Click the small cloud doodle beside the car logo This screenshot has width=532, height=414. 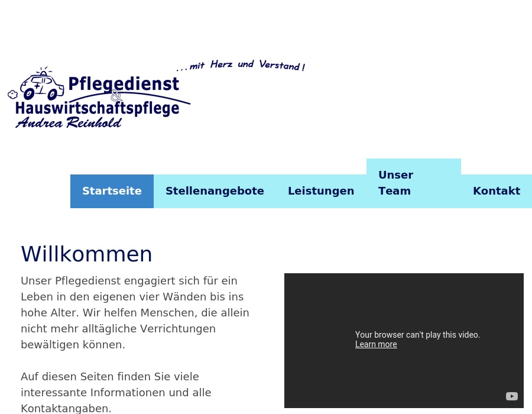(13, 95)
